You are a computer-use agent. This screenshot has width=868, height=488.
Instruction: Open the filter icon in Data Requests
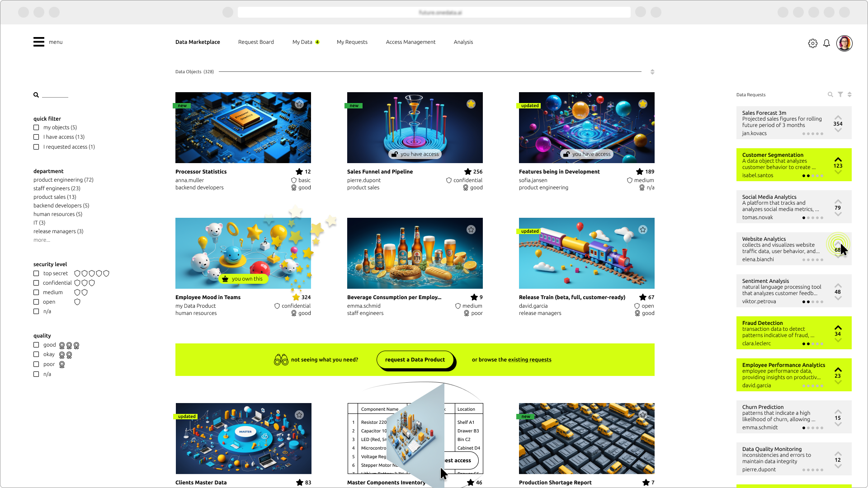[840, 94]
